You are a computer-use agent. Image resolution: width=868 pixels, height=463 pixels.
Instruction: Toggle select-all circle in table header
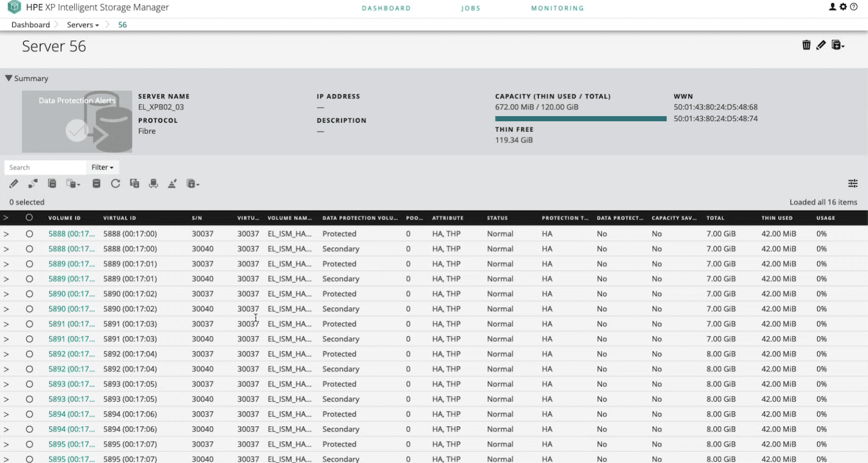29,218
